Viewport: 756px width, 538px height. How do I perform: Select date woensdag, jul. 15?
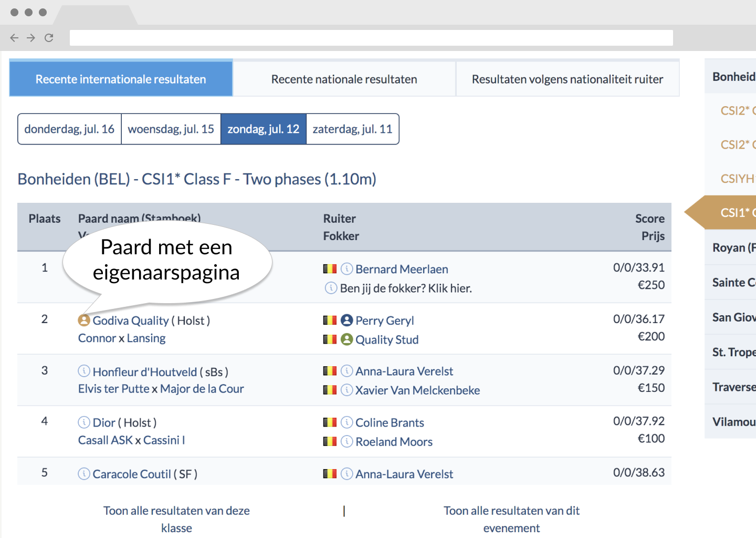tap(171, 129)
